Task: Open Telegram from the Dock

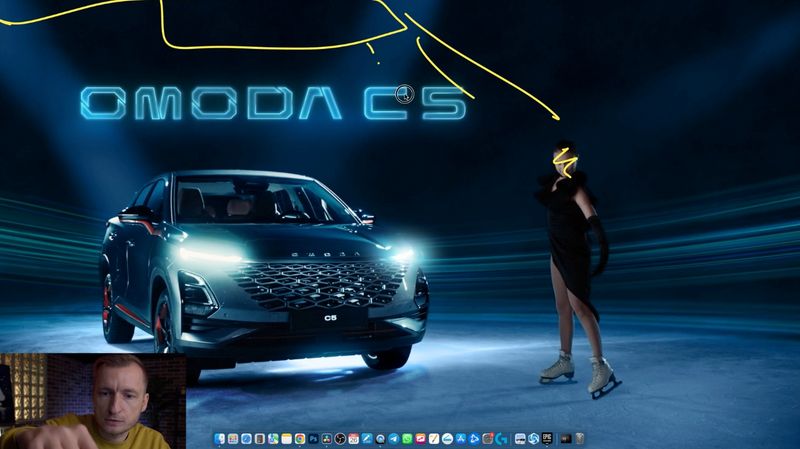Action: pyautogui.click(x=393, y=439)
